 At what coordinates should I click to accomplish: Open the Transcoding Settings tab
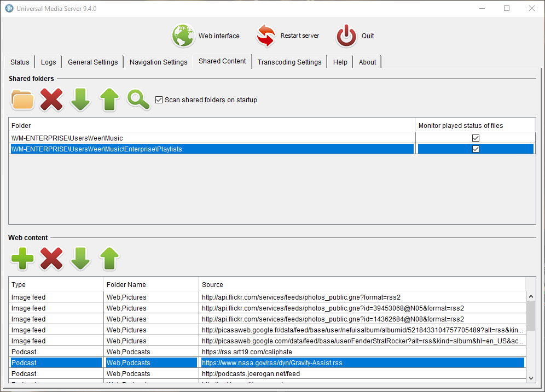pyautogui.click(x=289, y=62)
